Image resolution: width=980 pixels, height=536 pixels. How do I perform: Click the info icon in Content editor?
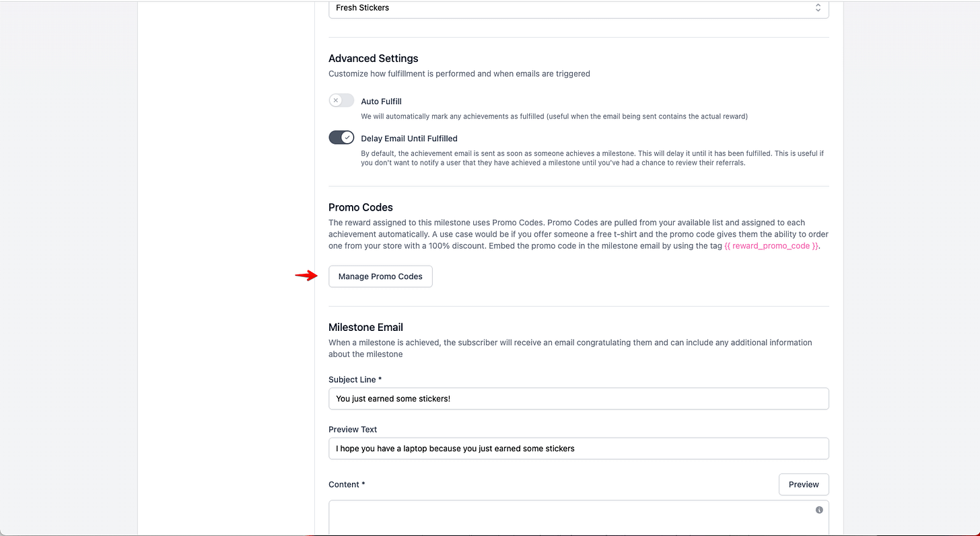(x=819, y=510)
